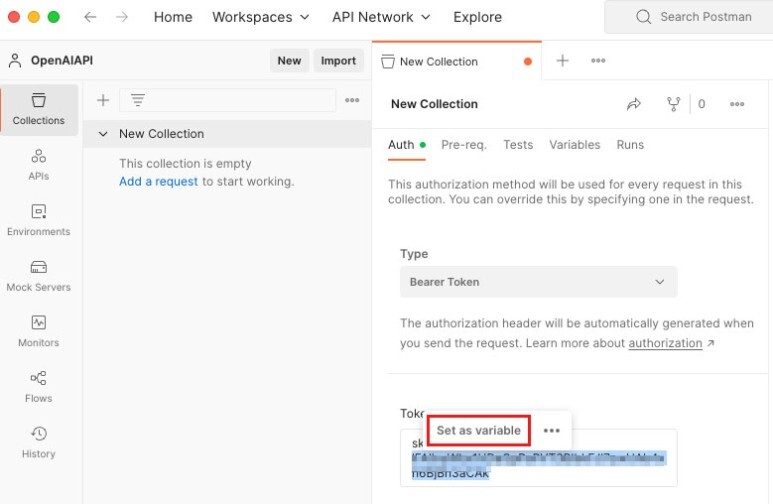Open the Mock Servers sidebar section

pyautogui.click(x=38, y=276)
